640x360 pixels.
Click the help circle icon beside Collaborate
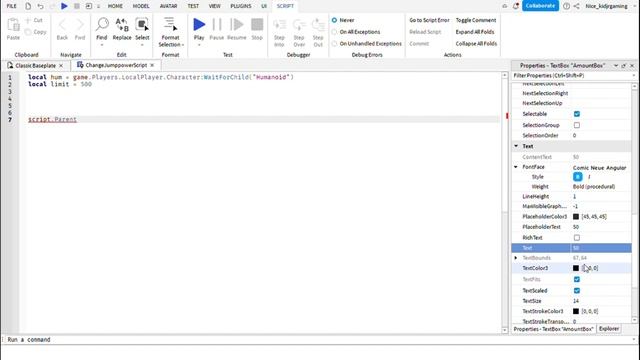coord(567,6)
